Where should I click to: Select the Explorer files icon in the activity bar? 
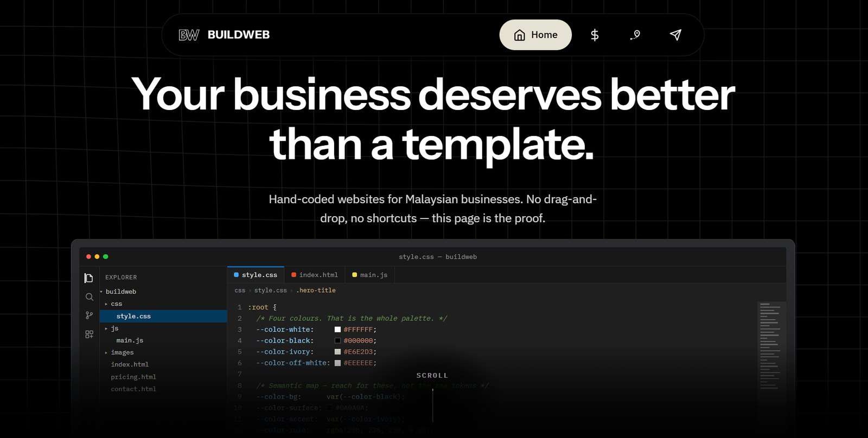tap(89, 278)
